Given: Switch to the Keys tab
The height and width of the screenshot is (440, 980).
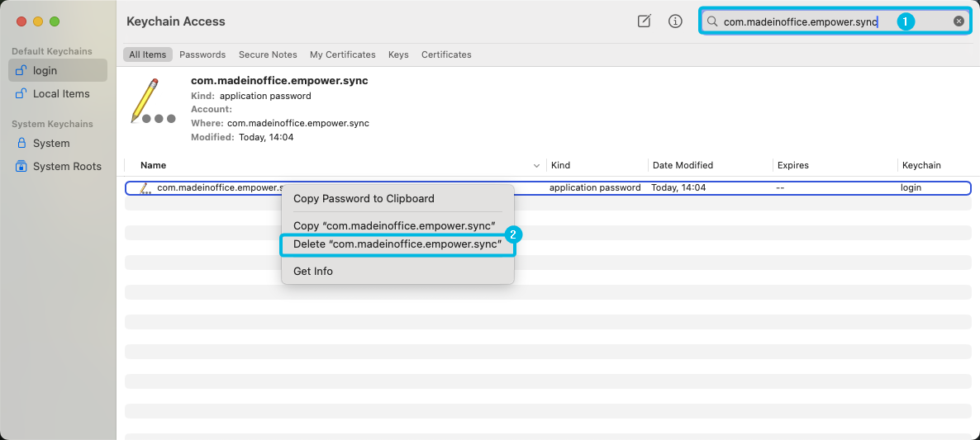Looking at the screenshot, I should coord(398,54).
